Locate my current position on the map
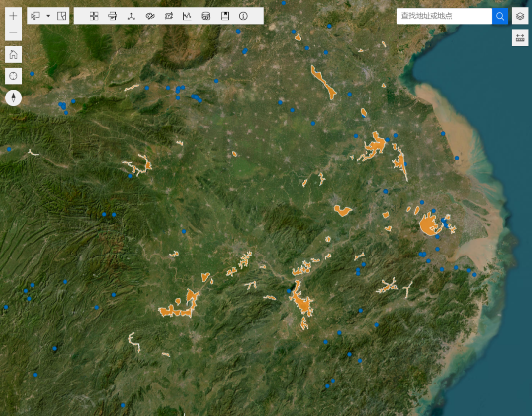Screen dimensions: 532x416 point(13,76)
